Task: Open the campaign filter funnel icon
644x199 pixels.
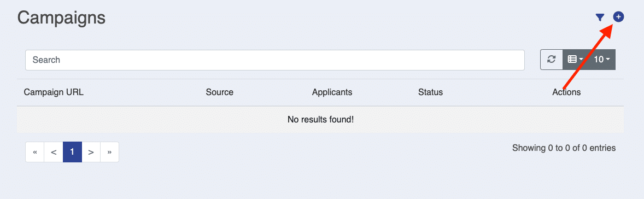Action: coord(600,17)
